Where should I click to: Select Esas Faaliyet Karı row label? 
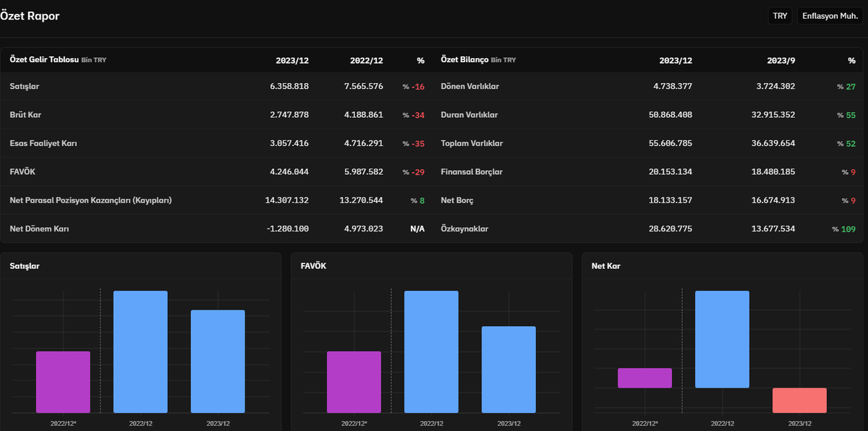click(43, 143)
